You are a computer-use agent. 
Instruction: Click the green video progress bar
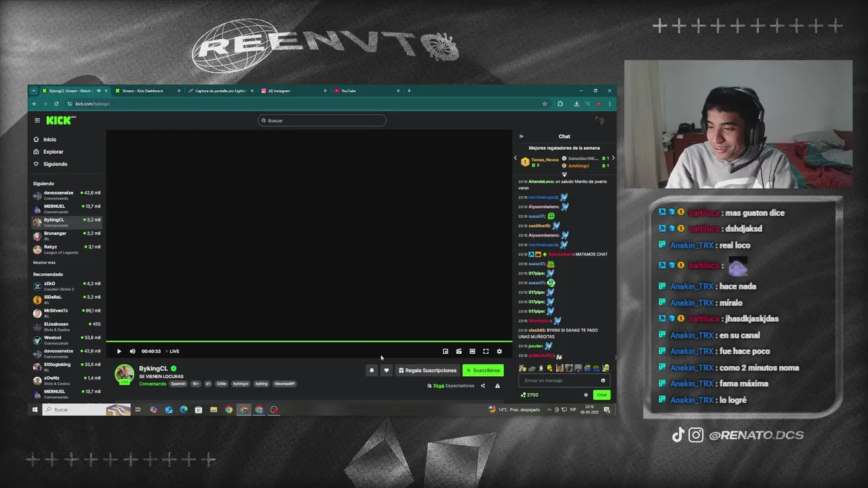[x=309, y=342]
